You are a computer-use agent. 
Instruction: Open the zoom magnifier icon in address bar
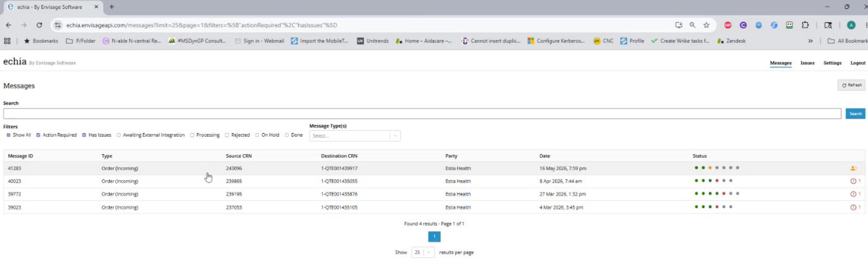[x=692, y=25]
